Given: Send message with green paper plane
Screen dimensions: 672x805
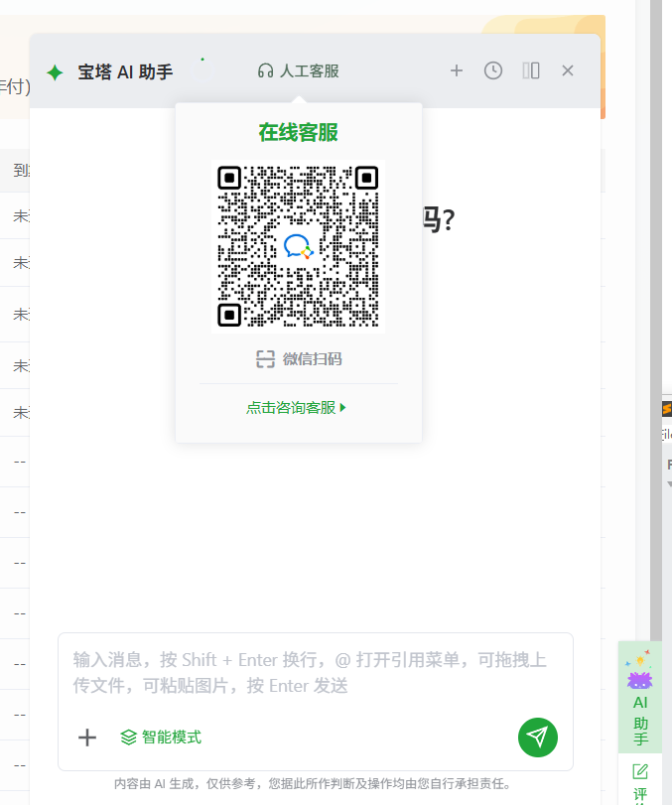Looking at the screenshot, I should point(537,738).
